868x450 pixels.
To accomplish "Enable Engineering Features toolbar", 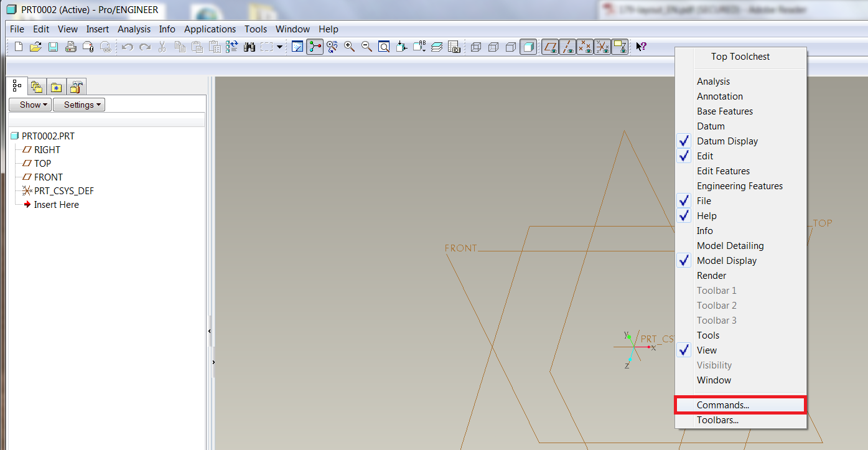I will 740,186.
